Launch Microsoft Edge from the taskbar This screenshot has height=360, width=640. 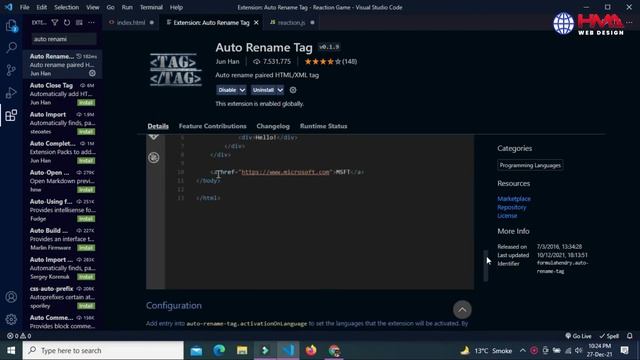click(219, 351)
